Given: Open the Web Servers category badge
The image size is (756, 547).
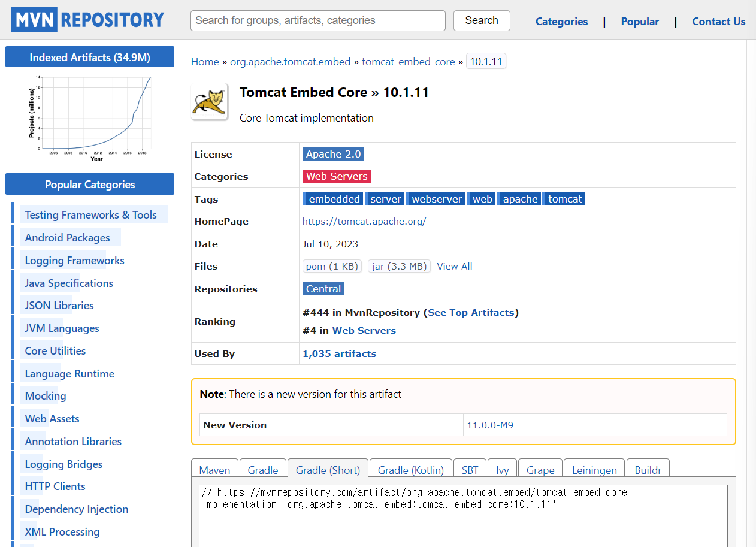Looking at the screenshot, I should pyautogui.click(x=337, y=176).
